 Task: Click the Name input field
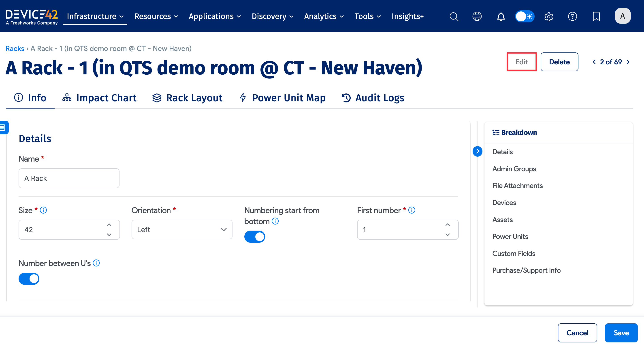click(69, 178)
